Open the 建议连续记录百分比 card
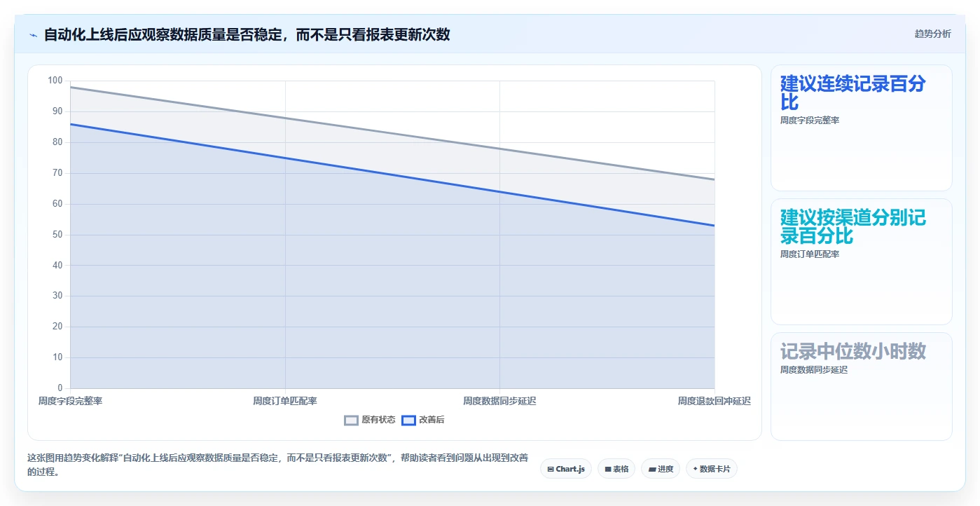 tap(861, 128)
